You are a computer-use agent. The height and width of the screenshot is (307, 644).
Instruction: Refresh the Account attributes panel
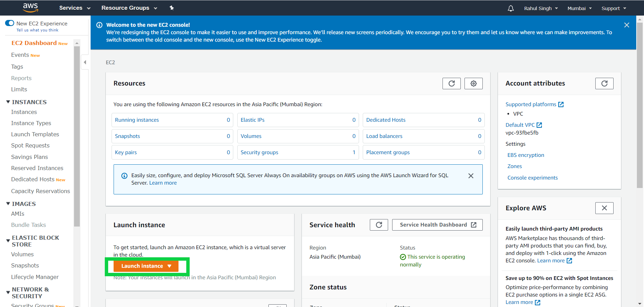604,83
